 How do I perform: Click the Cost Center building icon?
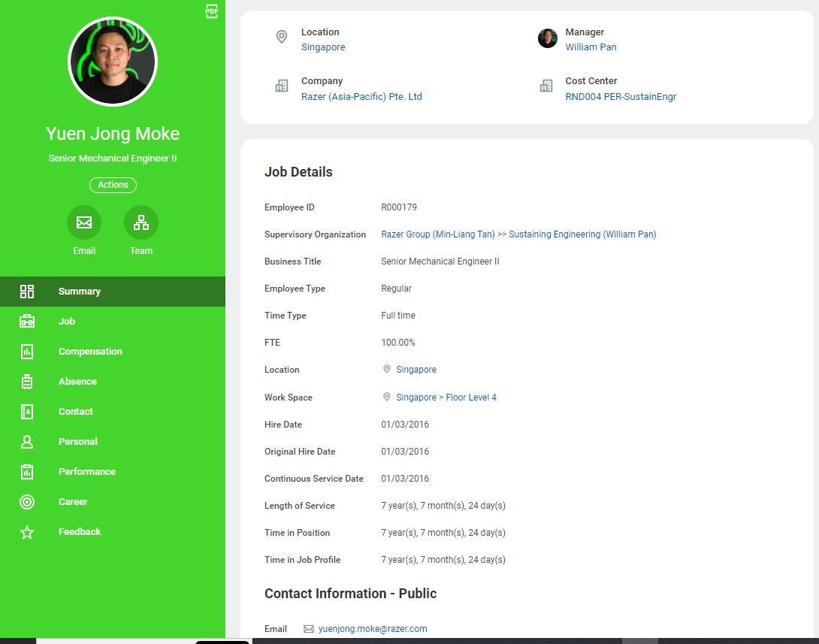pyautogui.click(x=545, y=86)
